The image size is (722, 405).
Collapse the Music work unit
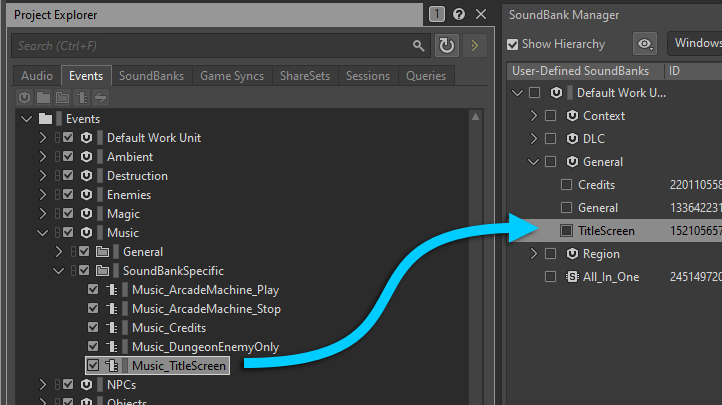(42, 233)
